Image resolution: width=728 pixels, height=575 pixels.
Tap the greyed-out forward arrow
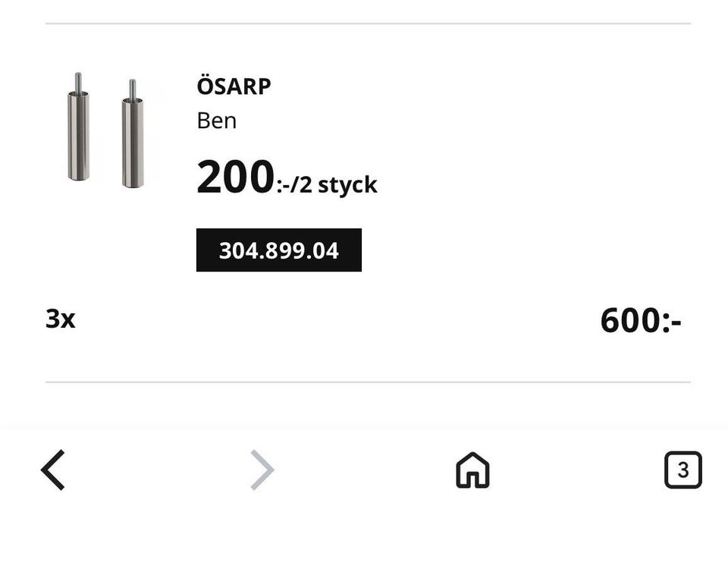coord(262,470)
